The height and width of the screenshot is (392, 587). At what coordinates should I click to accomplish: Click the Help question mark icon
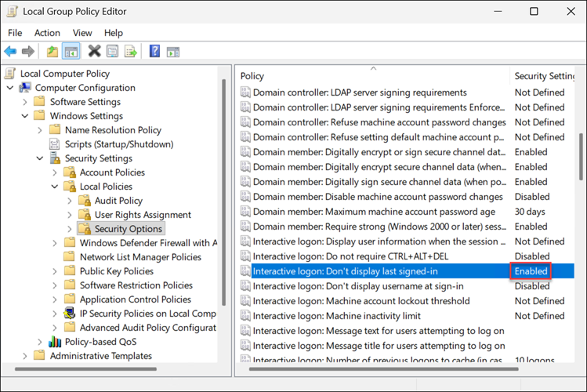click(x=154, y=51)
